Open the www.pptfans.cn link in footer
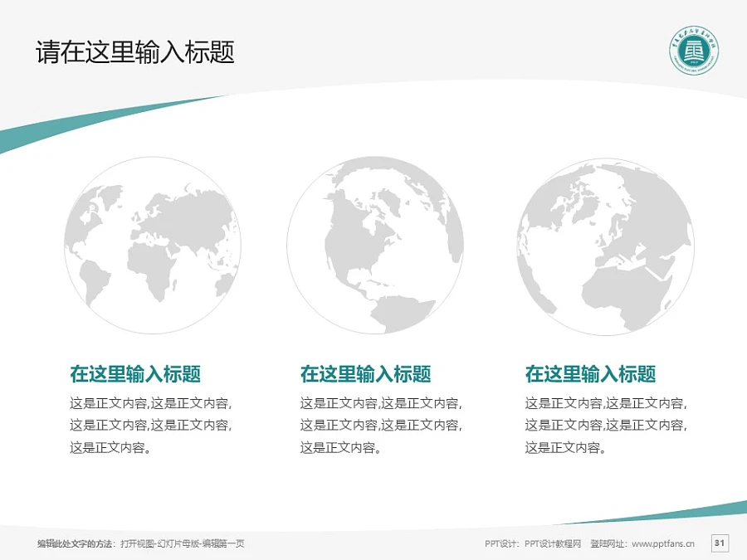Screen dimensions: 747x560 [x=663, y=544]
